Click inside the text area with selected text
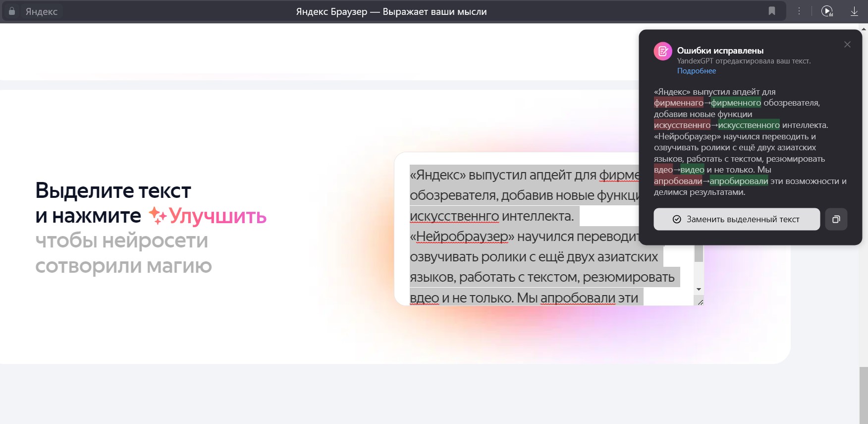Viewport: 868px width, 424px height. click(545, 236)
